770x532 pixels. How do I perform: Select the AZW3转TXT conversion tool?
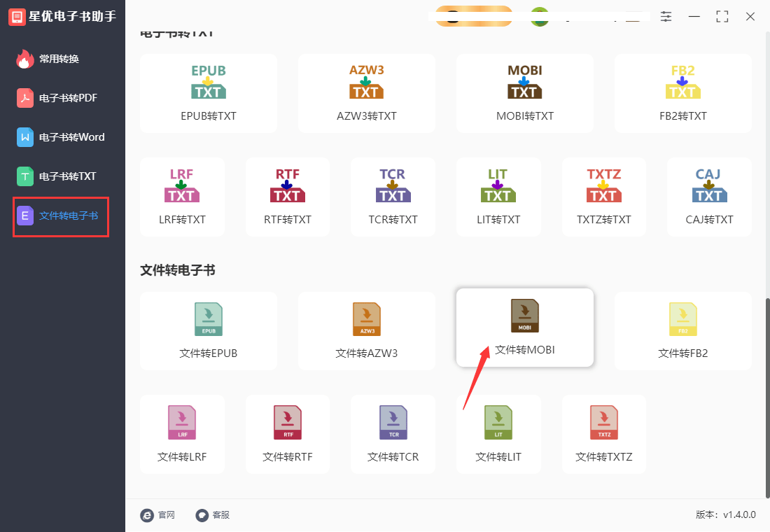point(366,93)
